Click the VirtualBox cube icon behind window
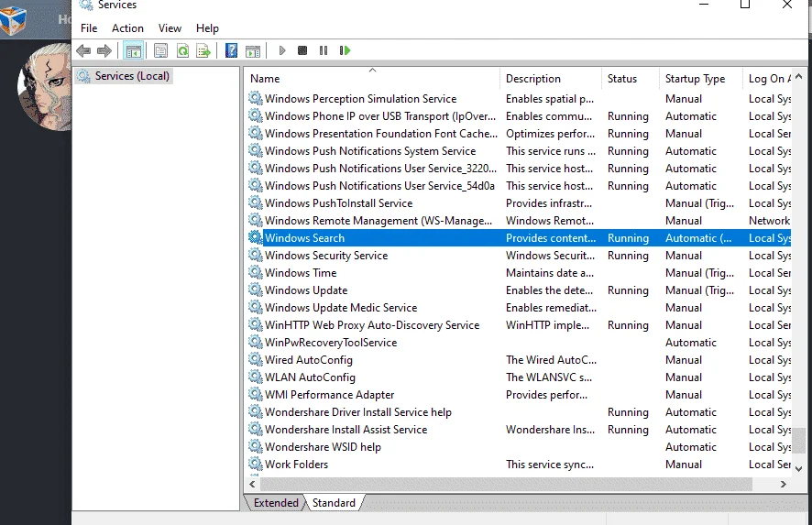 (x=13, y=21)
